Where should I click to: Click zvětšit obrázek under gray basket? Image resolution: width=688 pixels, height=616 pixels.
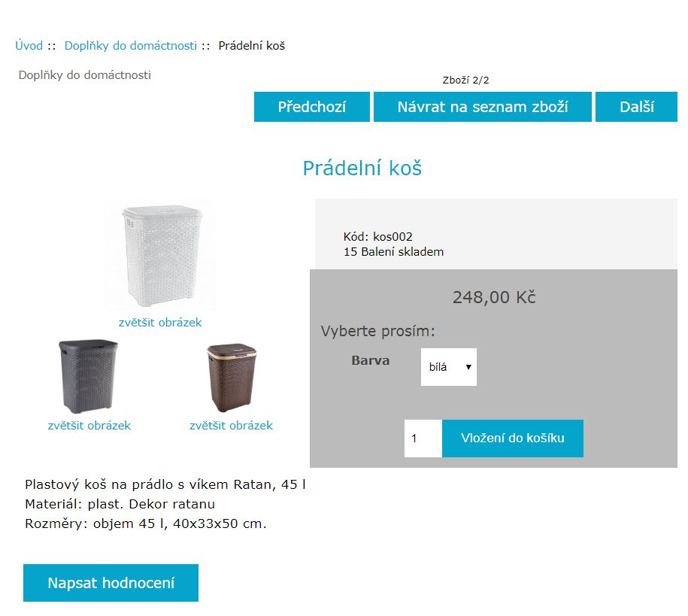(x=89, y=426)
